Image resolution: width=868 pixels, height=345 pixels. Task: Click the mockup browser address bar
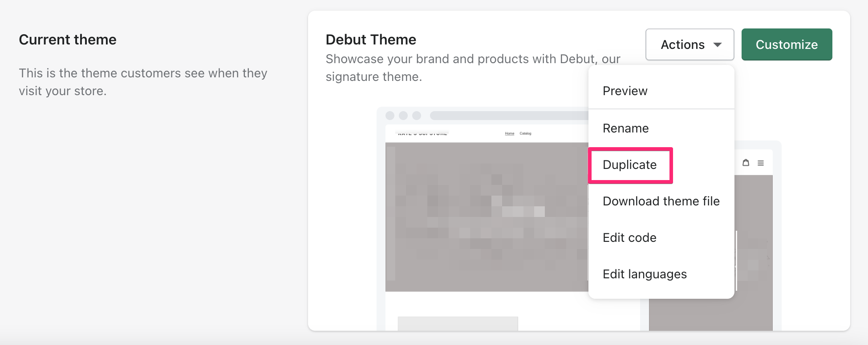click(x=490, y=116)
